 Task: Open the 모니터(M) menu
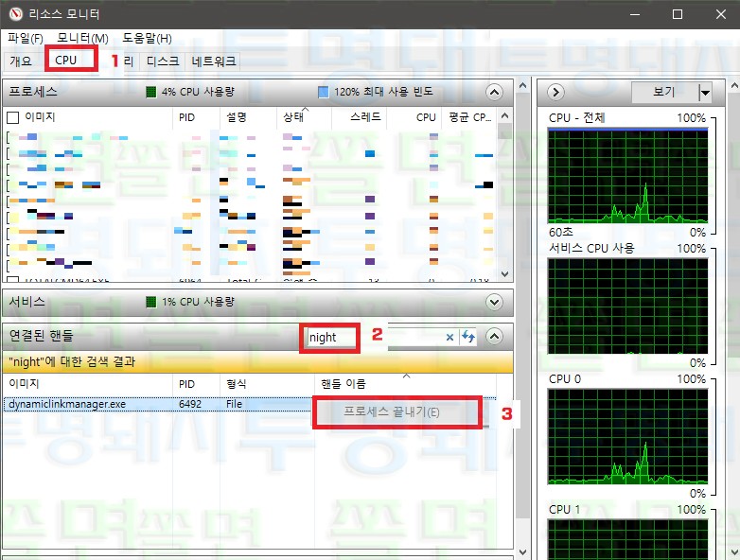point(82,38)
